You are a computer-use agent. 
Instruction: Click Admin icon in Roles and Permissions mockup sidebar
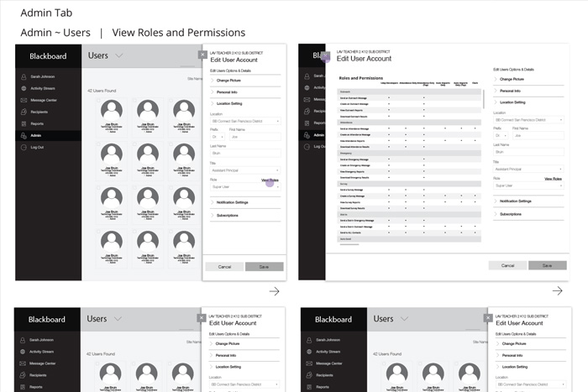pyautogui.click(x=307, y=135)
